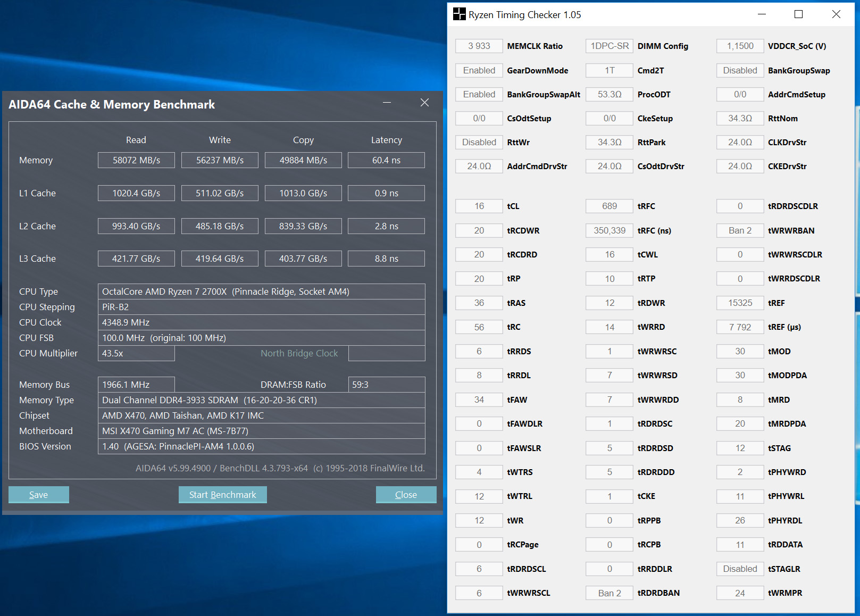The image size is (860, 616).
Task: Click the CPU Multiplier field 43.5x
Action: point(136,353)
